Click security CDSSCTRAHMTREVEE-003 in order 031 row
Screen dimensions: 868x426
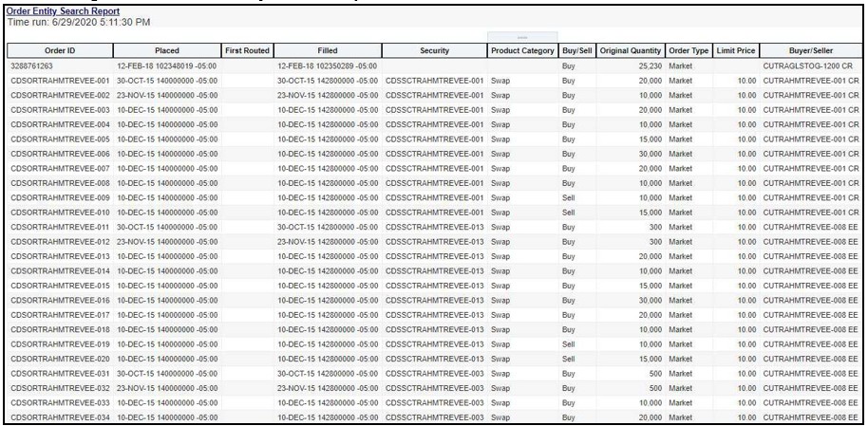coord(435,374)
